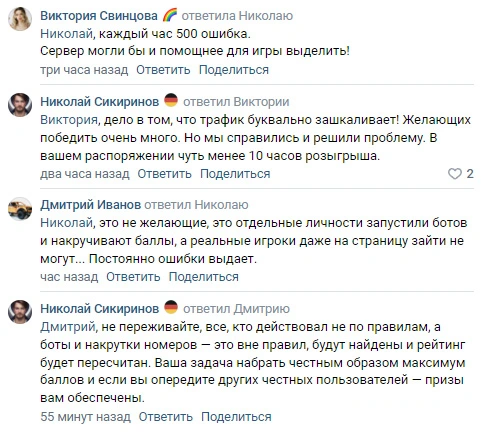
Task: Open Виктория Свинцова profile name link
Action: [99, 16]
